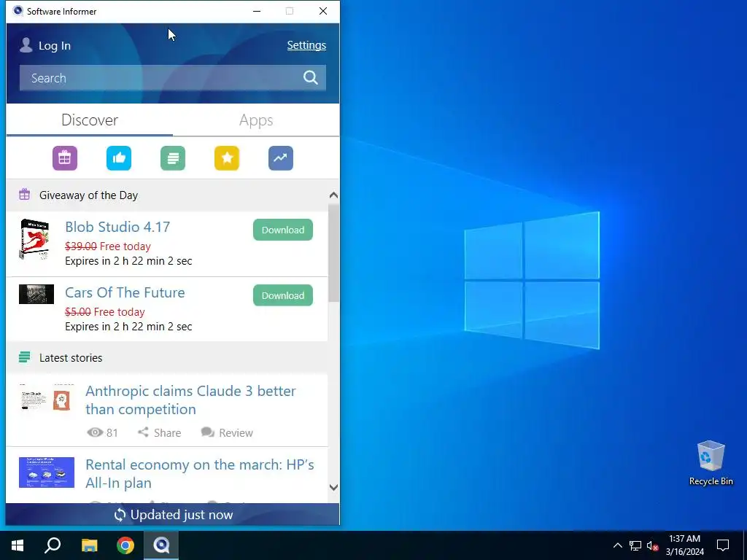
Task: Click the search magnifier icon
Action: pos(311,77)
